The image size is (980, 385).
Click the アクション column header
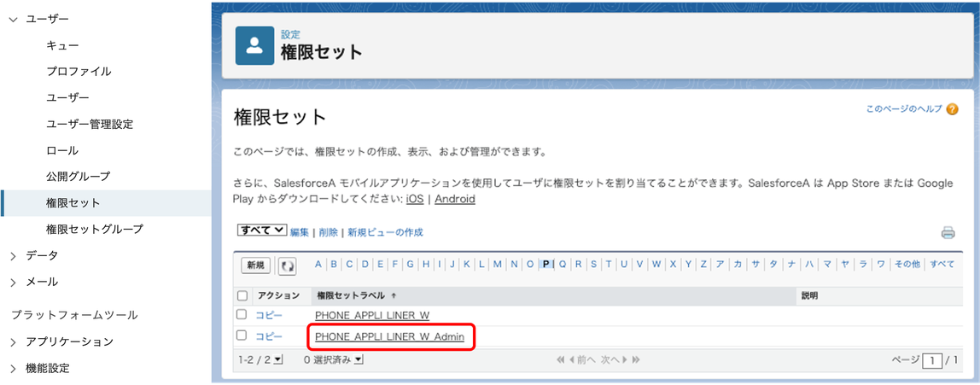[279, 295]
